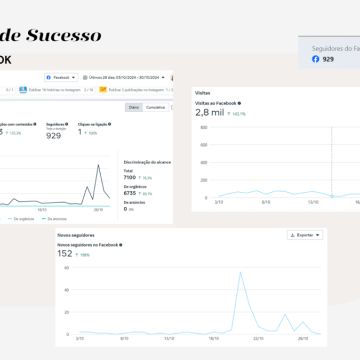The image size is (360, 360).
Task: Click the peak of Novos seguidores chart
Action: tap(240, 273)
